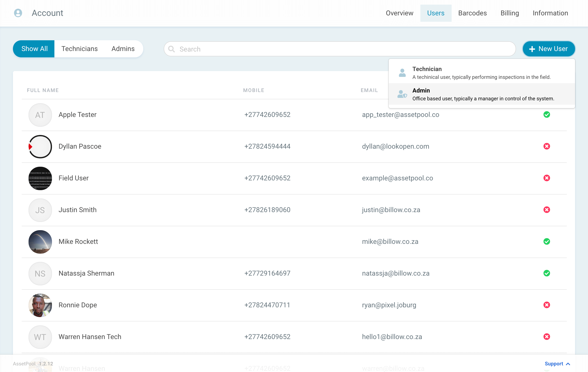The height and width of the screenshot is (372, 588).
Task: Click Mike Rockett's avatar picture
Action: tap(40, 242)
